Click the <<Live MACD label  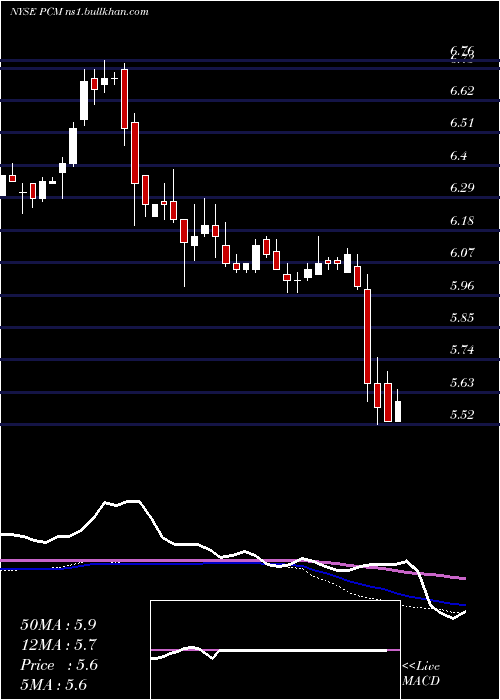[421, 673]
